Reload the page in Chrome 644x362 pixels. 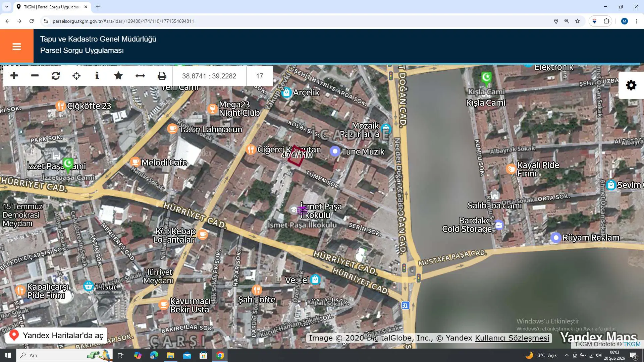pyautogui.click(x=32, y=21)
